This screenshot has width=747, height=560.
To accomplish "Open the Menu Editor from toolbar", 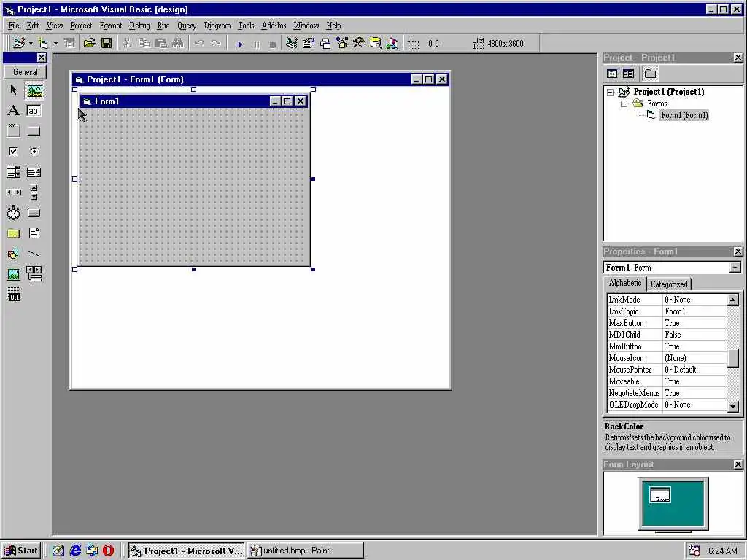I will pos(69,43).
